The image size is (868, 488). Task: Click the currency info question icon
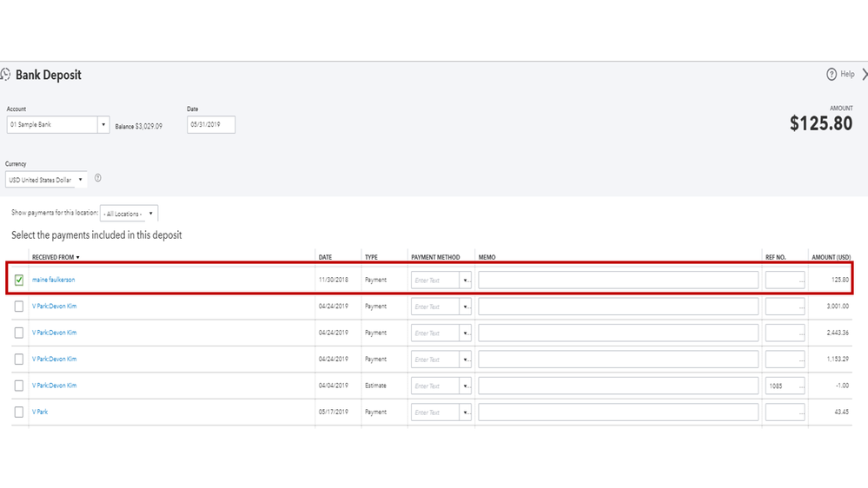click(98, 178)
